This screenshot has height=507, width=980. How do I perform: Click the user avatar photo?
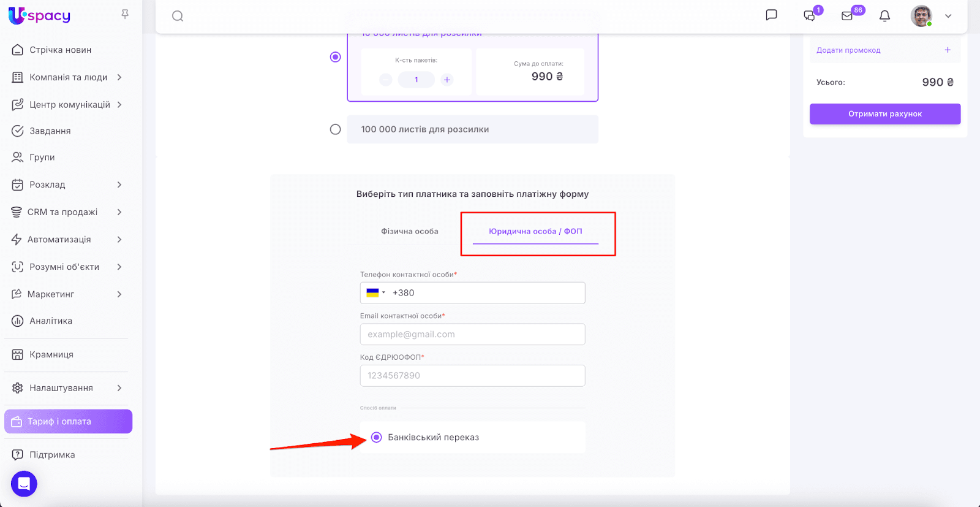pyautogui.click(x=921, y=16)
